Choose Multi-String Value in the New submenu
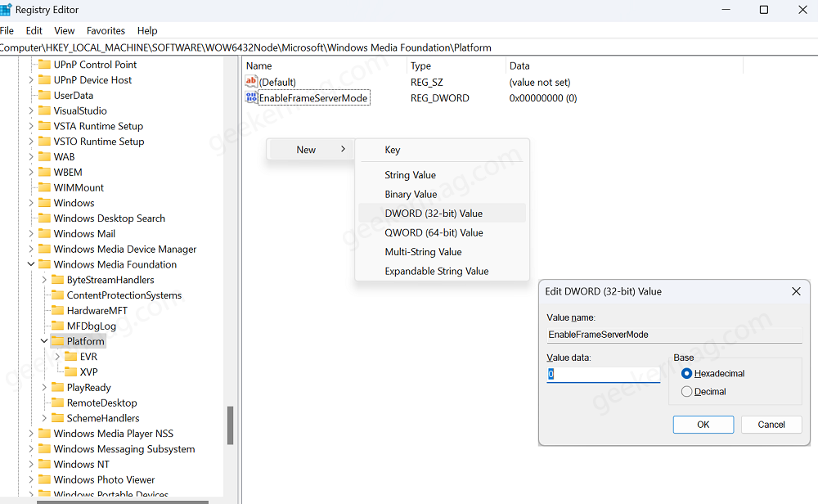 point(442,251)
